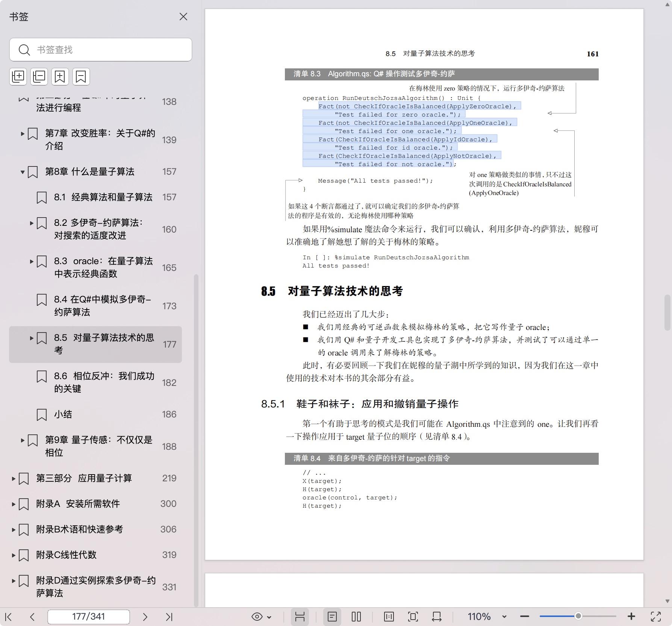672x626 pixels.
Task: Click 清单 8.3 Algorithm.qs listing header
Action: tap(442, 74)
